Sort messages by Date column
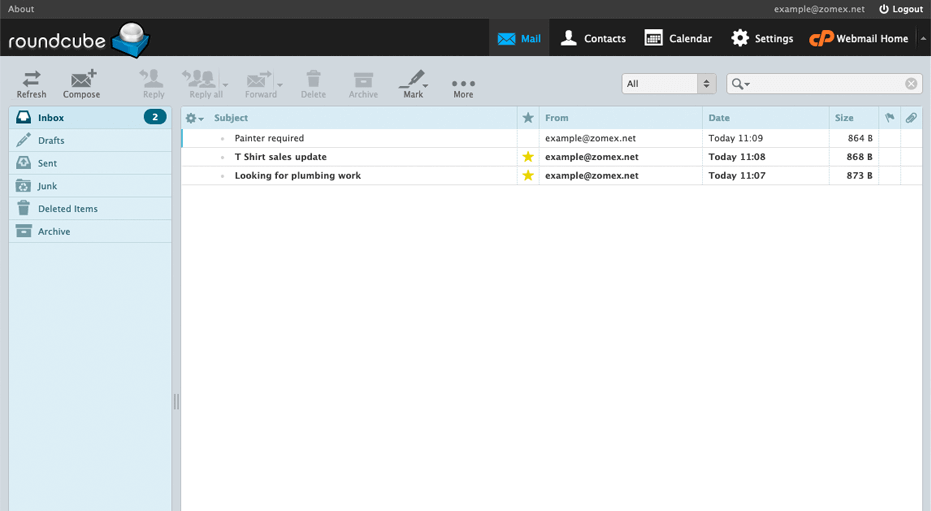 click(718, 118)
